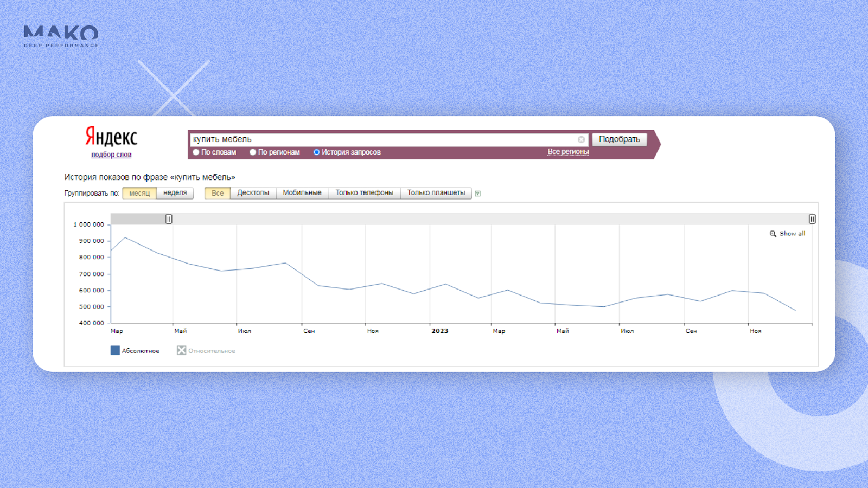Select the 'По регионам' radio button
Viewport: 868px width, 488px height.
[x=253, y=152]
